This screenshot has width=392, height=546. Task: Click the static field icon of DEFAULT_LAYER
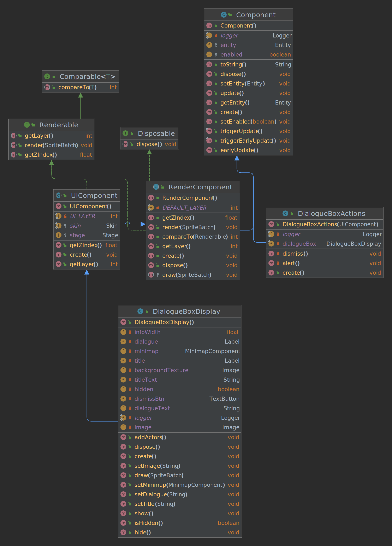151,208
